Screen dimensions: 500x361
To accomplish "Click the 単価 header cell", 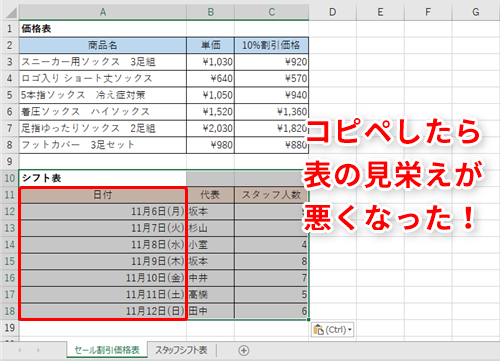I will pos(210,45).
